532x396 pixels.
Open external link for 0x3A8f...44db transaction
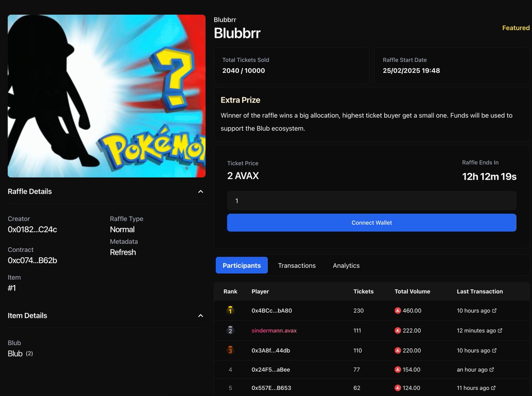coord(494,350)
